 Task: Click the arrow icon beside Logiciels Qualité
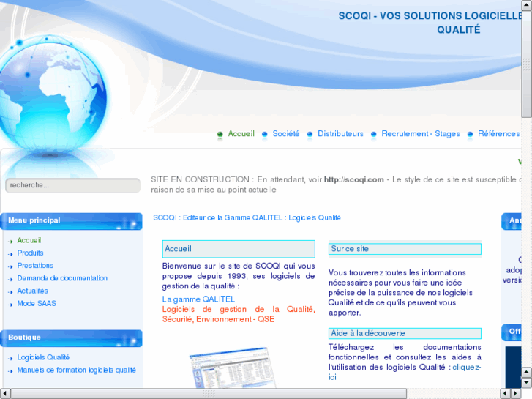pos(10,358)
